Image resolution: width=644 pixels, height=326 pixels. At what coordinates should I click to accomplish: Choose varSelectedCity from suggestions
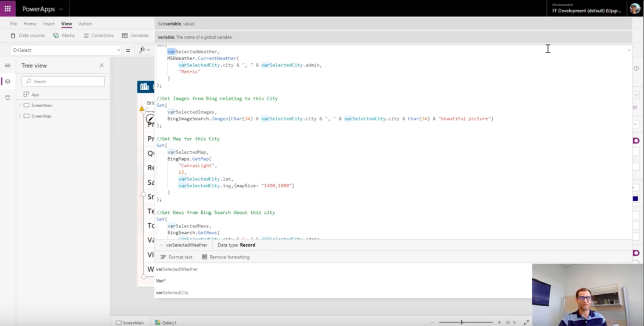click(x=172, y=292)
